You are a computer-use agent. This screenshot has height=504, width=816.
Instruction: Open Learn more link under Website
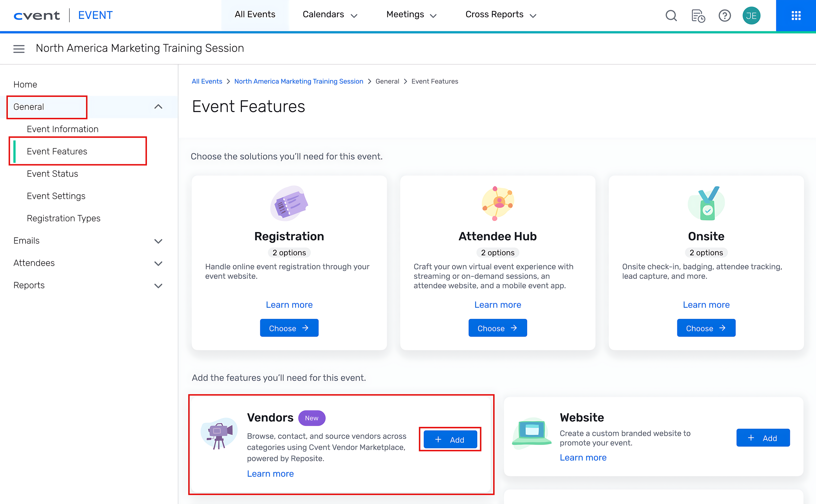(x=583, y=457)
